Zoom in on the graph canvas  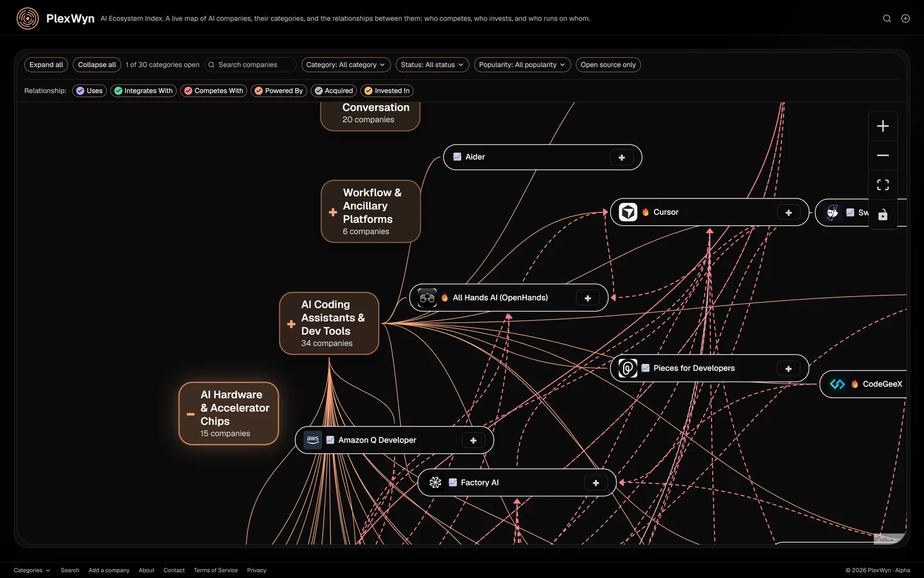[883, 126]
